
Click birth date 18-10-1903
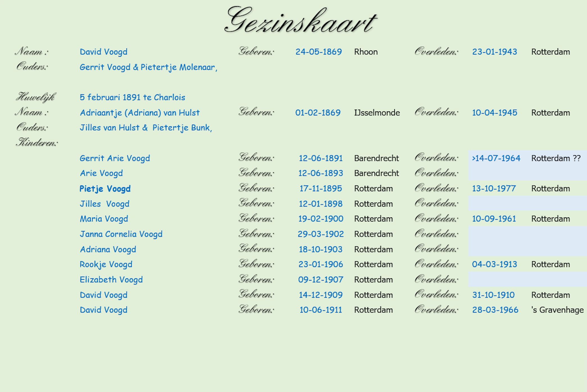point(321,249)
